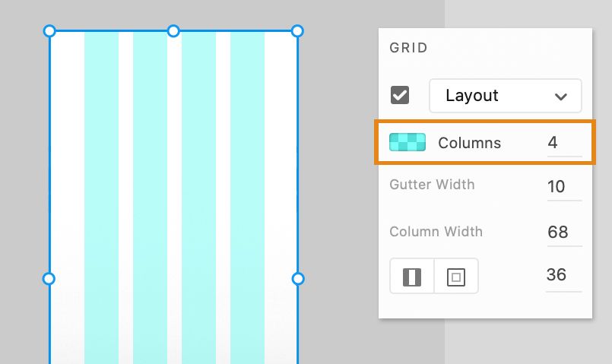Open the Layout grid type dropdown

pos(506,96)
